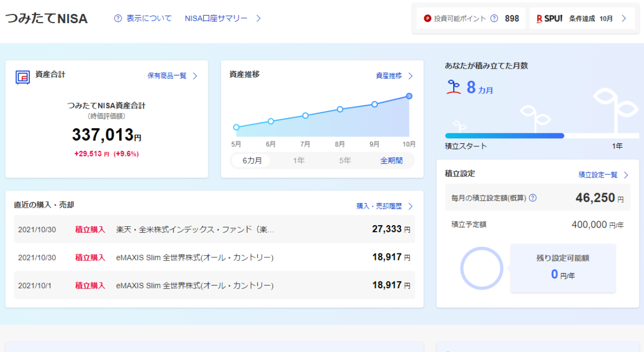Click the circular remaining-amount gauge
Image resolution: width=644 pixels, height=362 pixels.
tap(481, 268)
